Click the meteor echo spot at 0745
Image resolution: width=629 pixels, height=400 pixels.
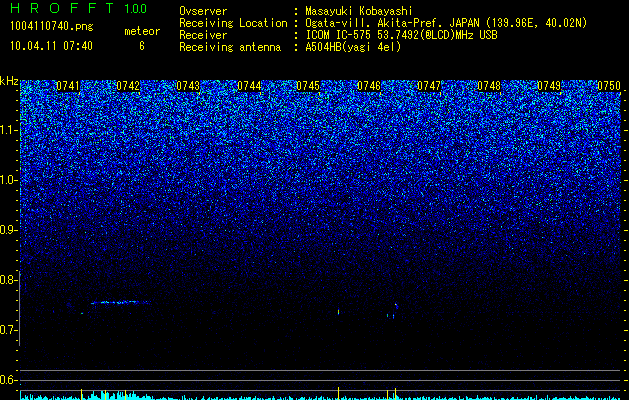339,312
